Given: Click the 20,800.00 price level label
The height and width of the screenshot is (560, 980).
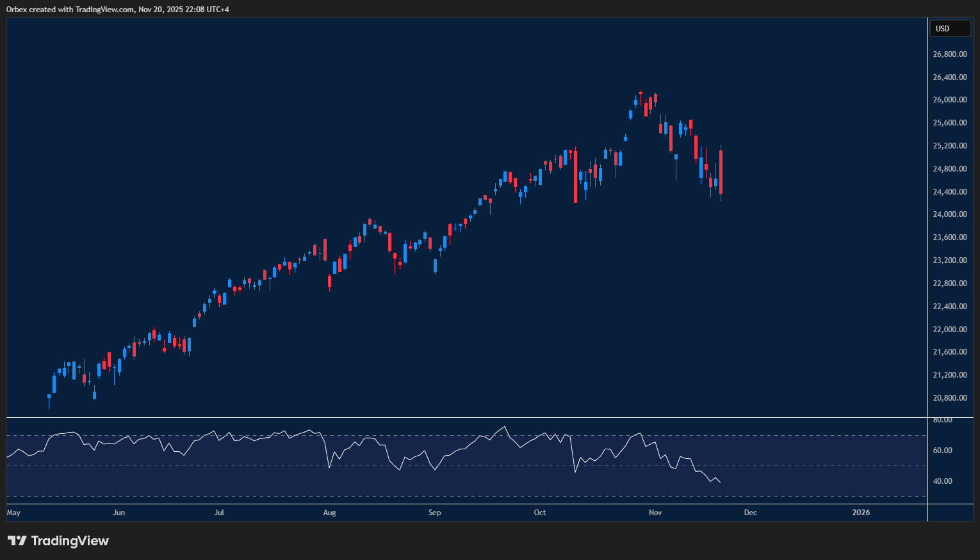Looking at the screenshot, I should 950,397.
